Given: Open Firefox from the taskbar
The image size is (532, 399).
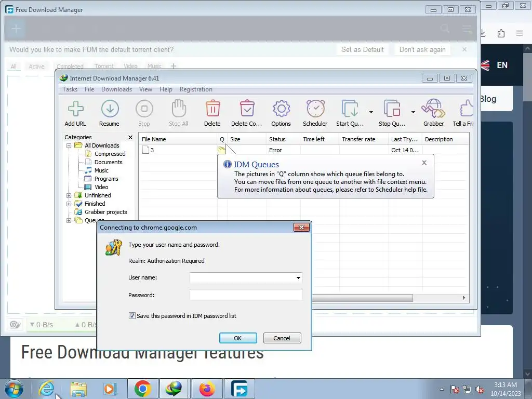Looking at the screenshot, I should [207, 389].
